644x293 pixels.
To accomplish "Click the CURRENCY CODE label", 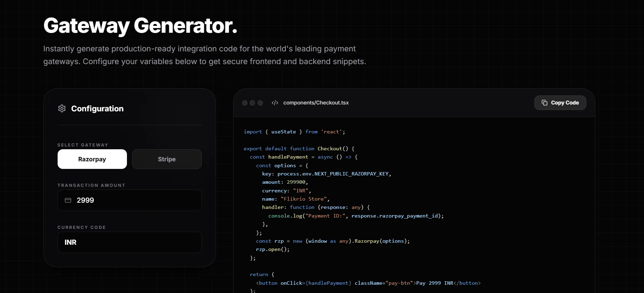I will [82, 228].
